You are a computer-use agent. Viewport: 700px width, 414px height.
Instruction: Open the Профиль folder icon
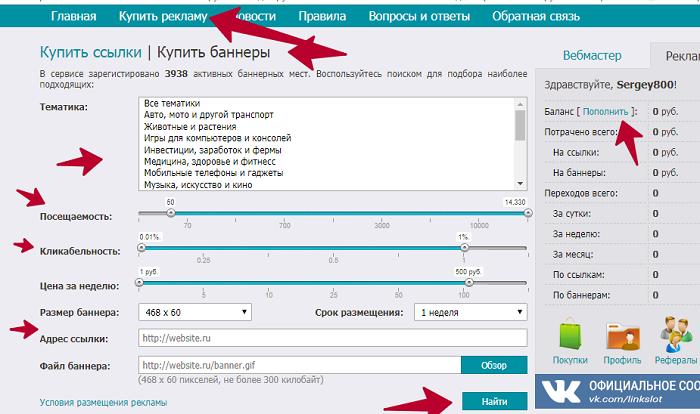coord(623,336)
